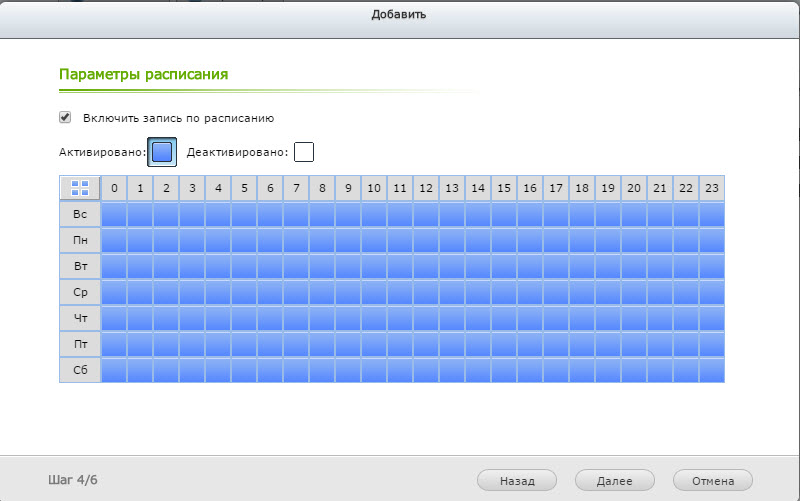Toggle the Пн row cell at hour 20
The height and width of the screenshot is (501, 800).
pos(634,240)
